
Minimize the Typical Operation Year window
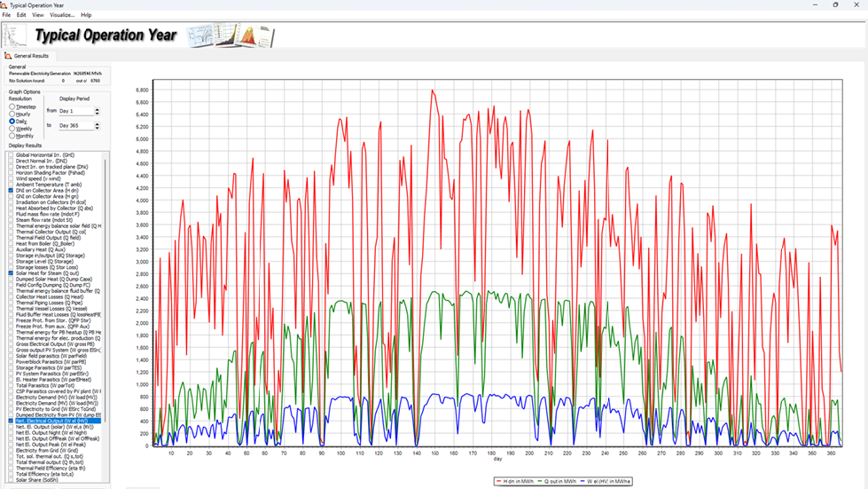coord(813,4)
